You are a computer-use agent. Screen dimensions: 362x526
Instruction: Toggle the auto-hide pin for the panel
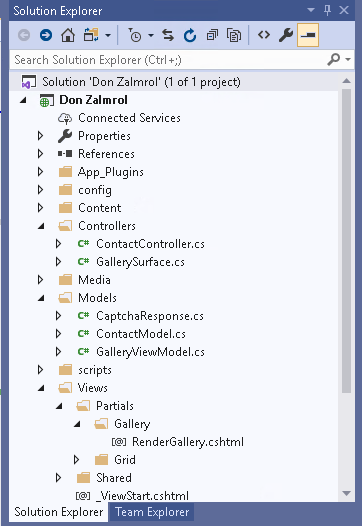[327, 10]
